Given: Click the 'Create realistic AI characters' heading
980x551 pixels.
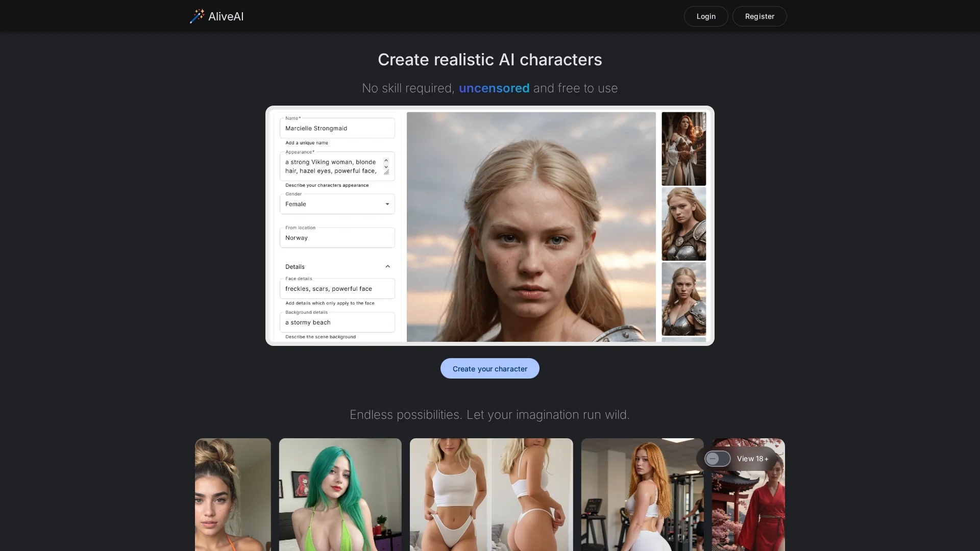Looking at the screenshot, I should click(490, 60).
